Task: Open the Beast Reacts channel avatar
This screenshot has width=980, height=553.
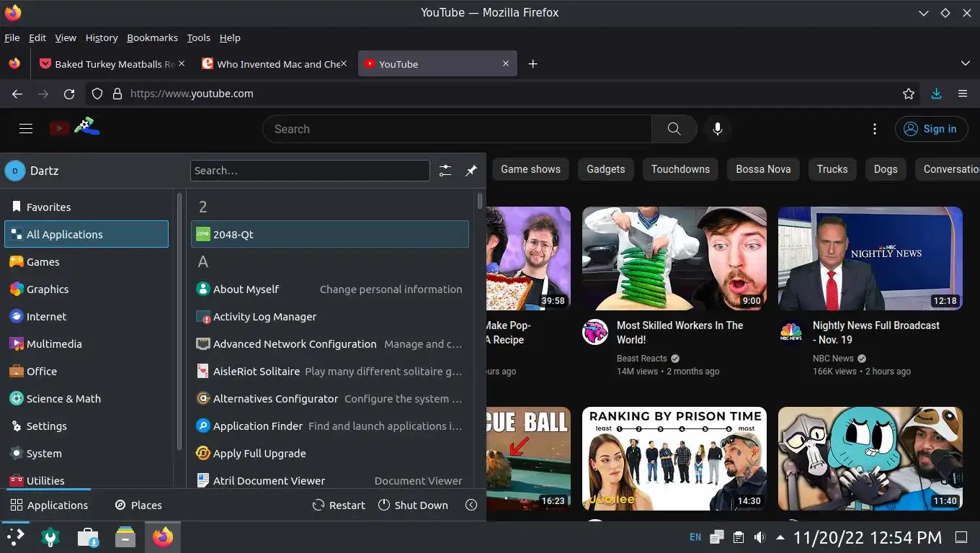Action: 595,332
